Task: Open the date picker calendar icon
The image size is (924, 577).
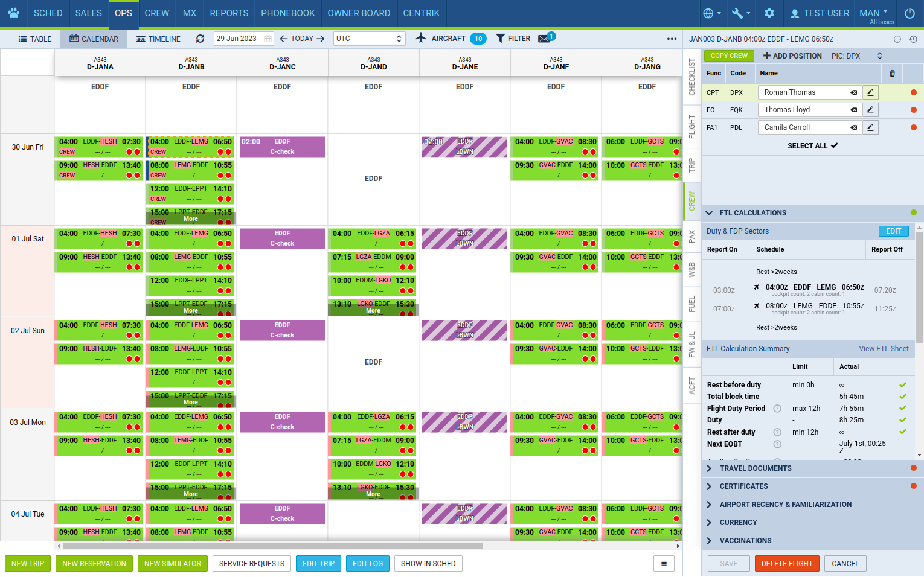Action: 268,39
